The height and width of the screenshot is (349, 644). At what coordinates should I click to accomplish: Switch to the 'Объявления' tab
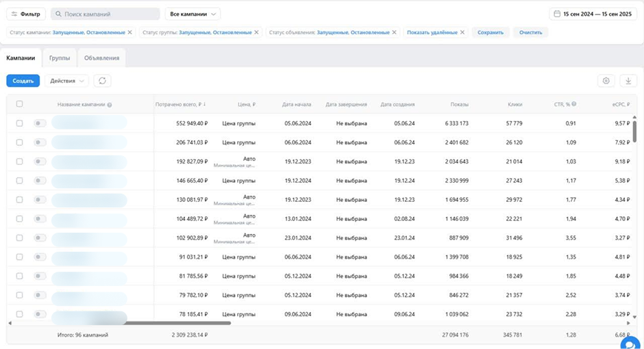point(101,58)
